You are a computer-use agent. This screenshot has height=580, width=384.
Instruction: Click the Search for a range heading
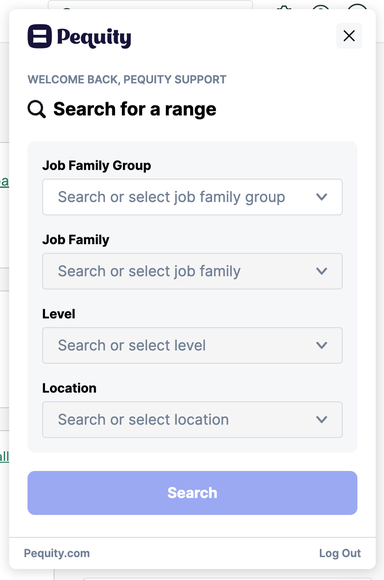[135, 109]
